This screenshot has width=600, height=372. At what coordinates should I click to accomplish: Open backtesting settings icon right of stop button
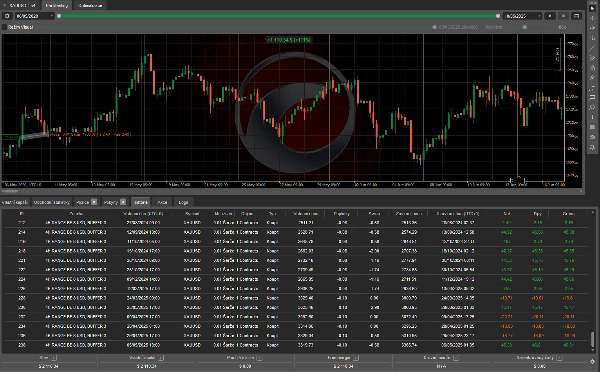coord(576,16)
